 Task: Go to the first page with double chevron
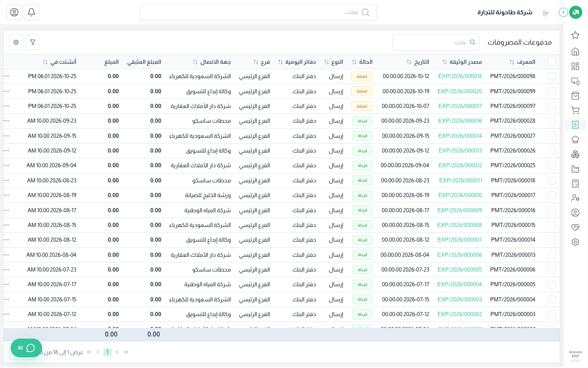click(x=126, y=352)
